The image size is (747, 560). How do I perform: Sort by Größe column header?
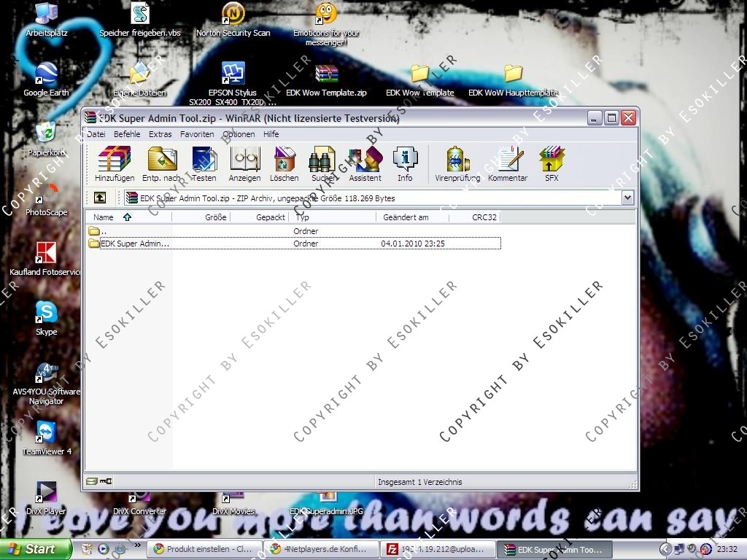point(201,217)
